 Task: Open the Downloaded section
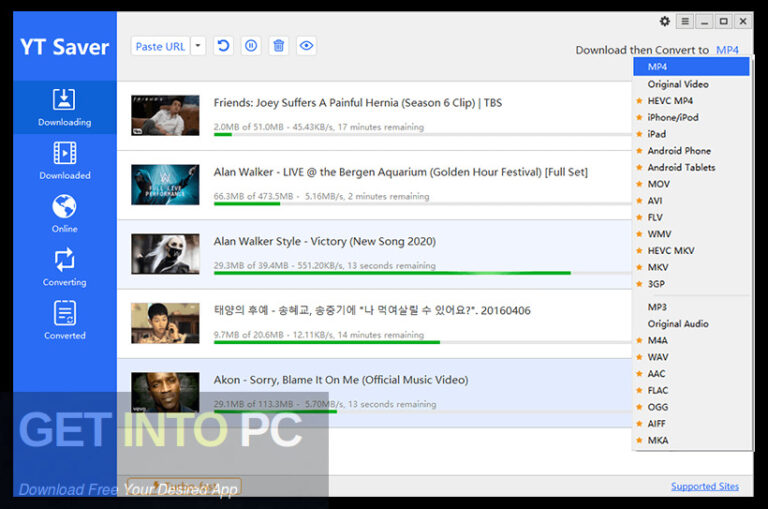click(x=65, y=161)
